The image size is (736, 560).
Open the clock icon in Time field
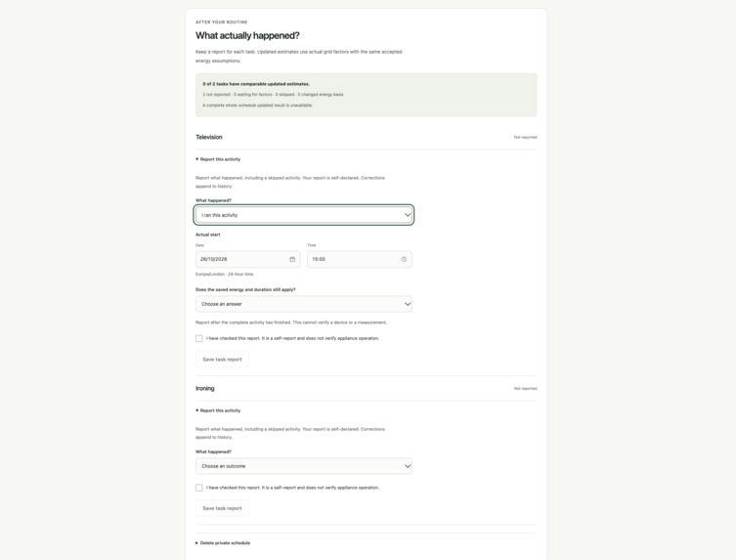coord(404,259)
